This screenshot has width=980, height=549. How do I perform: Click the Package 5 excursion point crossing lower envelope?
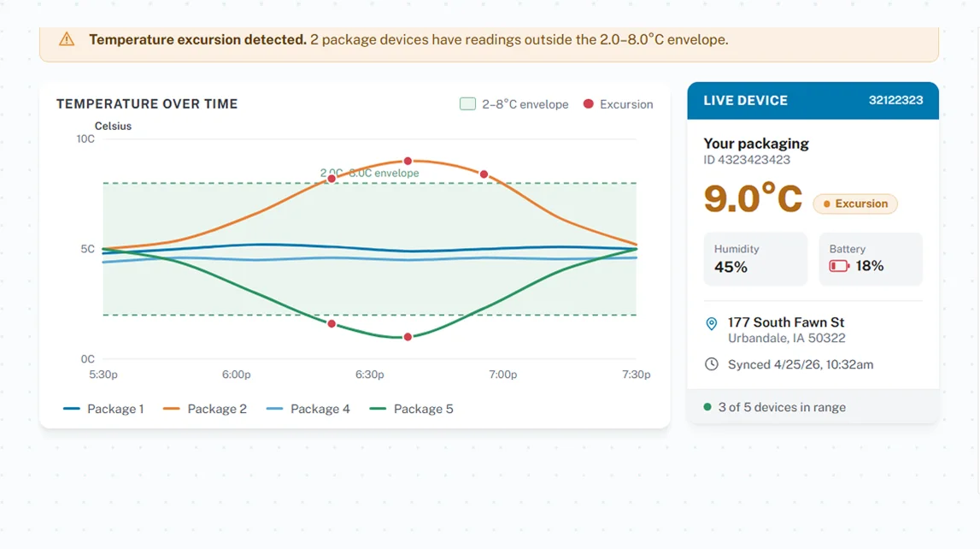pos(332,324)
